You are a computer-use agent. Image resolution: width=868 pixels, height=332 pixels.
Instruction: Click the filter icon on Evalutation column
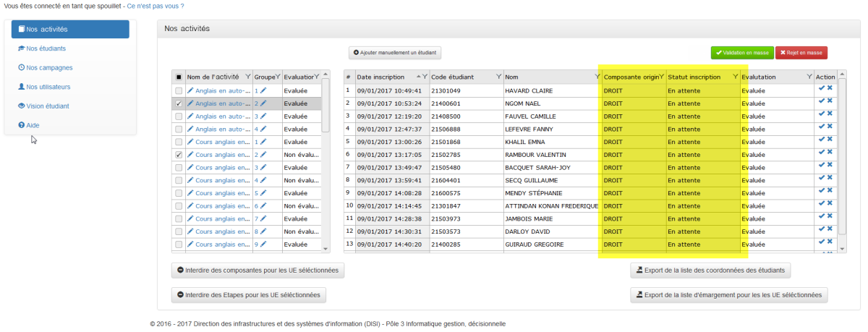pos(809,77)
